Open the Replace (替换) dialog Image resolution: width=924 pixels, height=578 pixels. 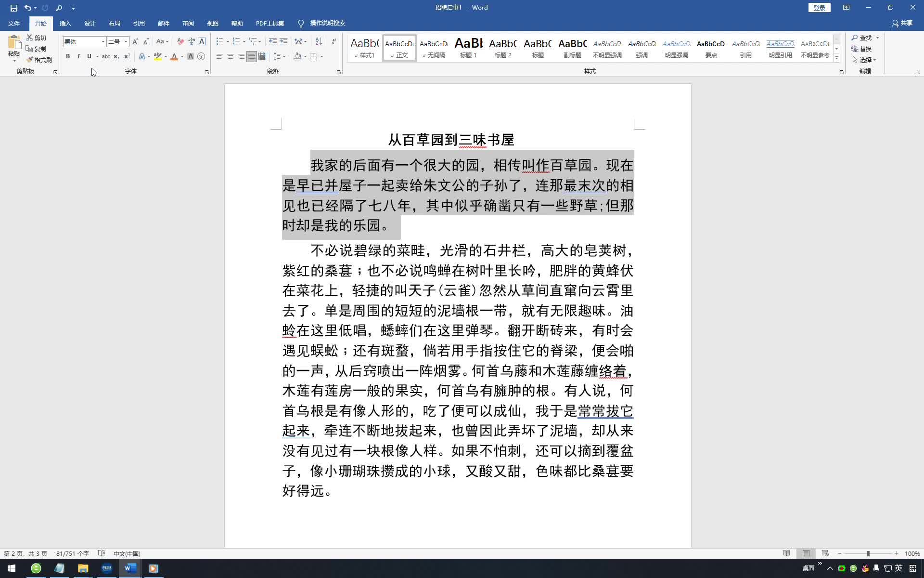click(x=861, y=49)
